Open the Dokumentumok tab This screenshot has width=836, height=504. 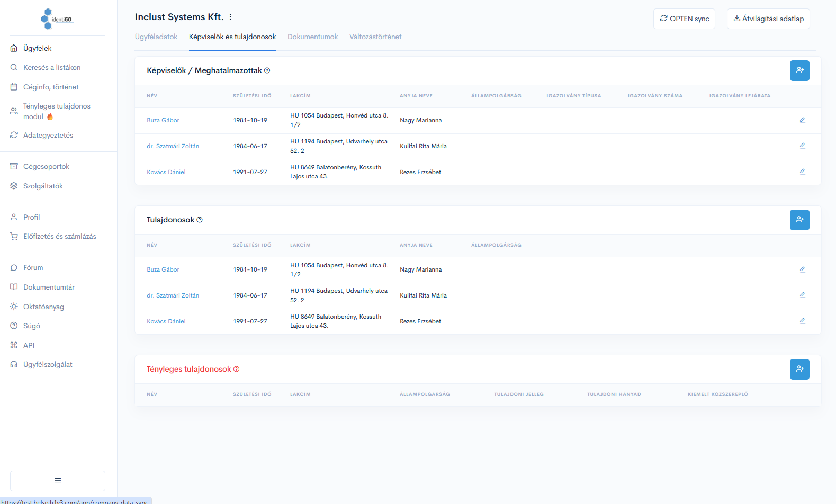point(312,37)
